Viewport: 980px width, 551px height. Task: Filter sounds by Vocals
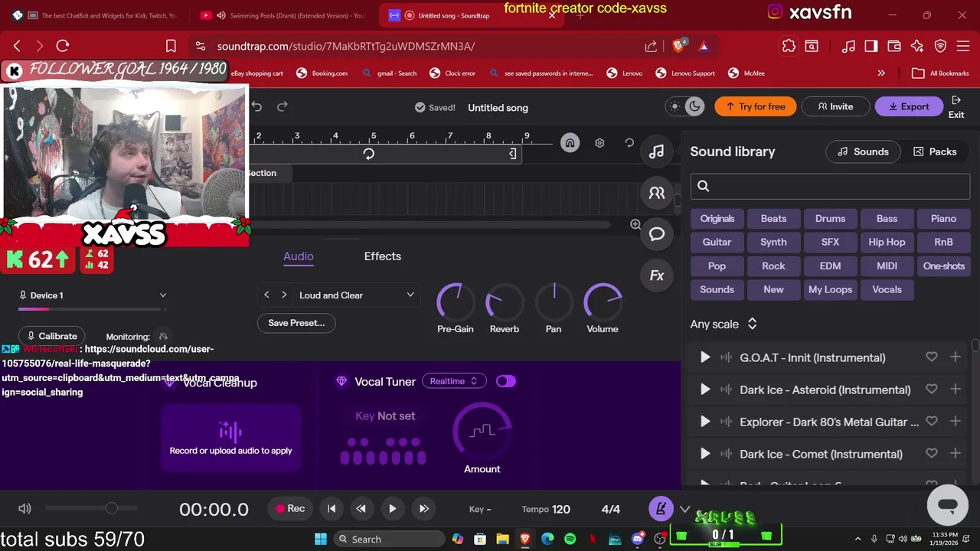887,290
